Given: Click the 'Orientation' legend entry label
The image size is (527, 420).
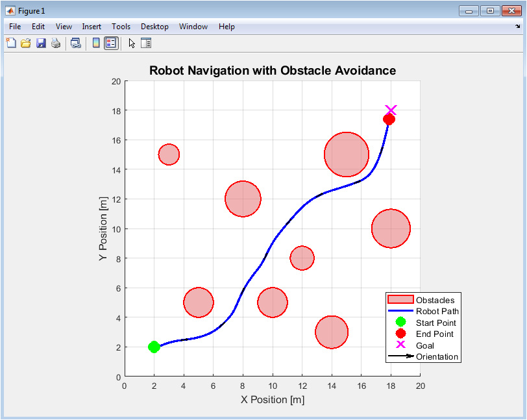Looking at the screenshot, I should point(437,356).
